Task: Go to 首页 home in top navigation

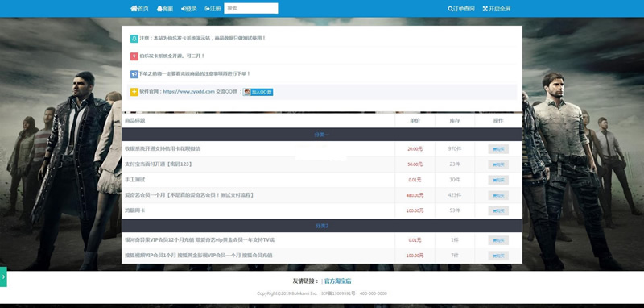Action: tap(139, 9)
